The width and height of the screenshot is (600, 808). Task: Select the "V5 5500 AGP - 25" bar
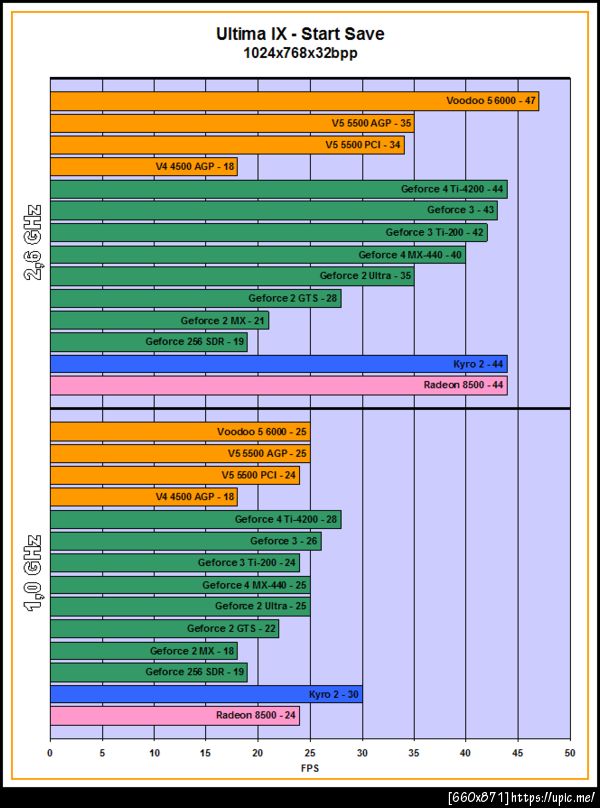click(180, 453)
